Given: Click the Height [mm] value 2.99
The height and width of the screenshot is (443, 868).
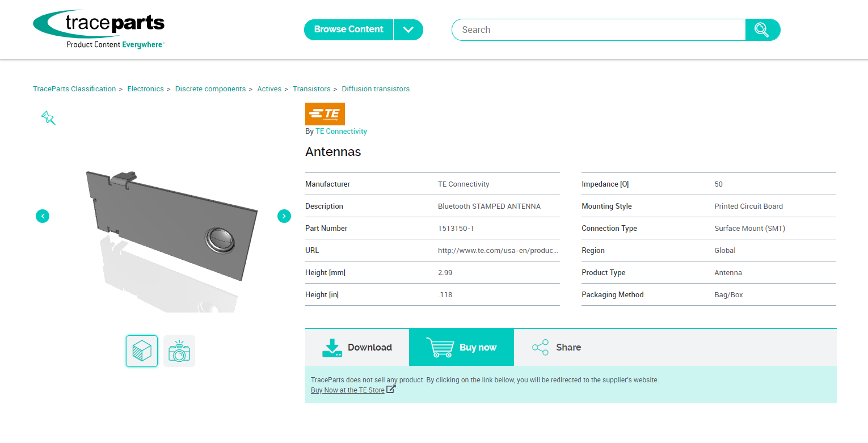Looking at the screenshot, I should click(x=445, y=272).
